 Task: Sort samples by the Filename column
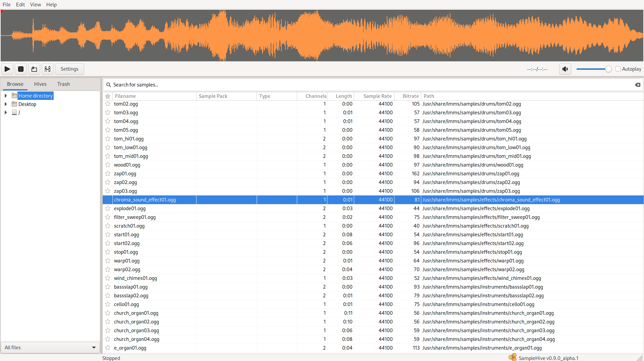coord(125,96)
